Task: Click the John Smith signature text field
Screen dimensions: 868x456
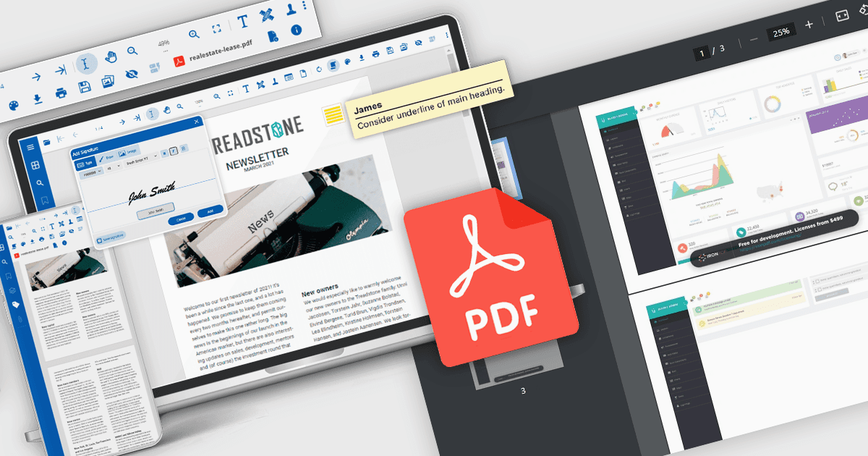Action: point(156,211)
